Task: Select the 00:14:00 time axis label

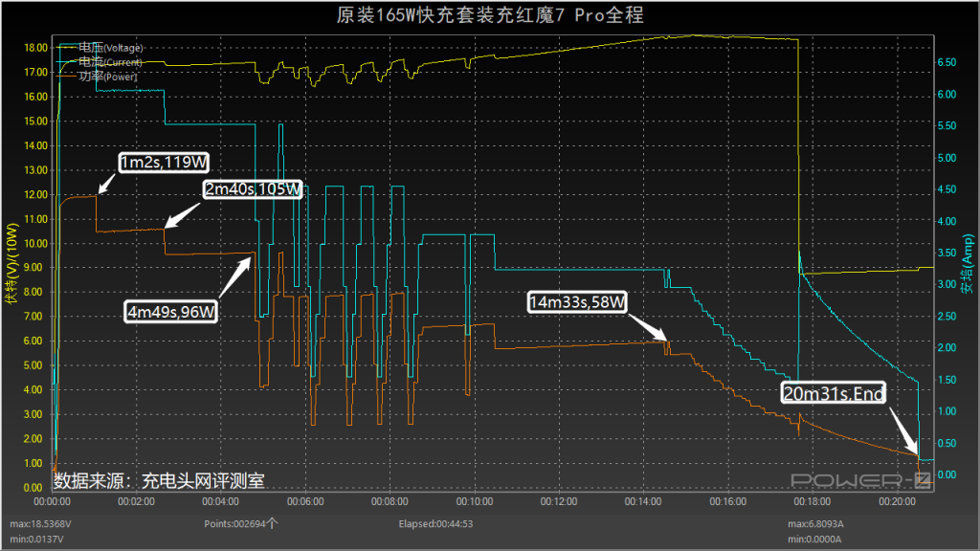Action: pos(643,501)
